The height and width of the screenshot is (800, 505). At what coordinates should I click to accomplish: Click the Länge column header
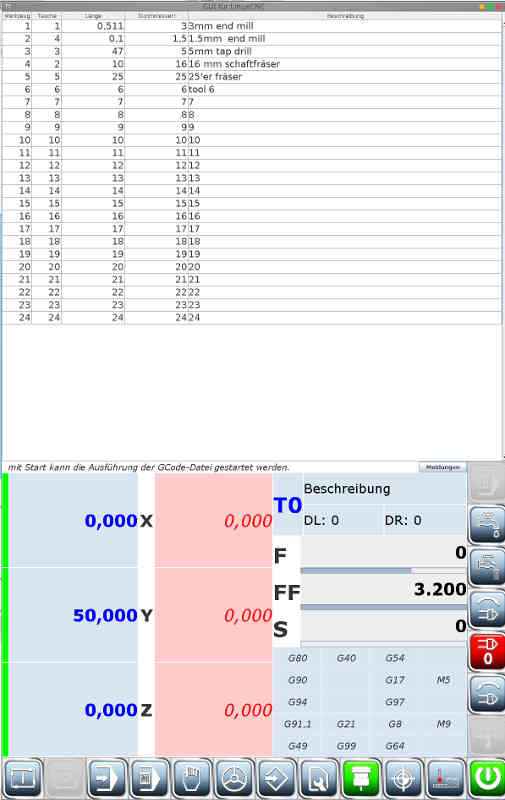93,16
